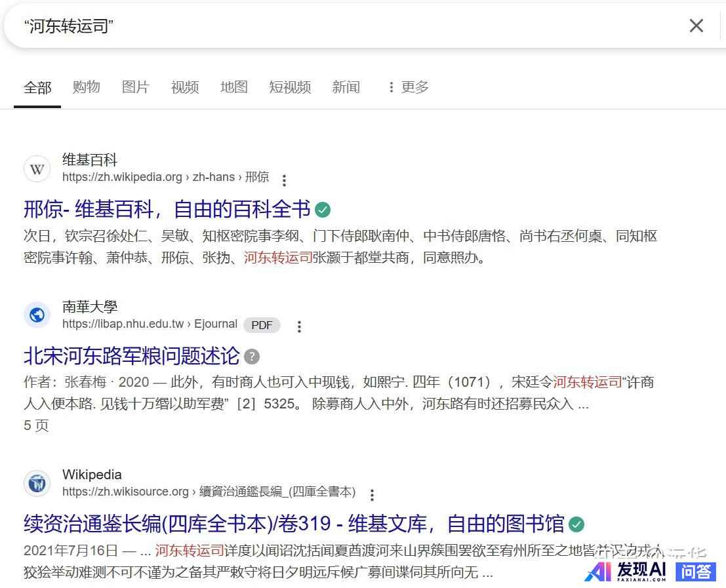Viewport: 726px width, 588px height.
Task: Open the 北宋河东路军粮问题述论 link
Action: [x=132, y=356]
